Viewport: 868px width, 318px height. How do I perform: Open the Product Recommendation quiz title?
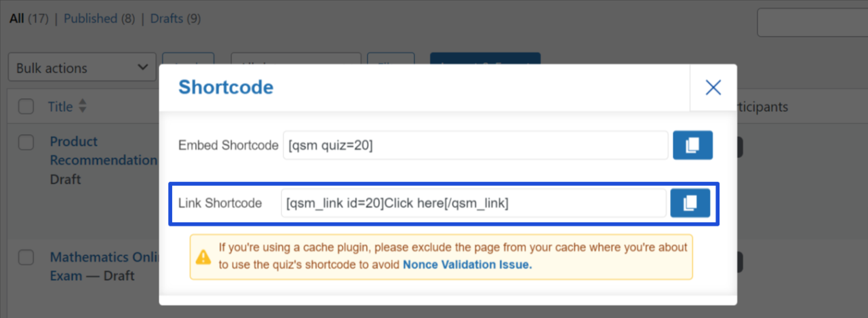tap(104, 151)
